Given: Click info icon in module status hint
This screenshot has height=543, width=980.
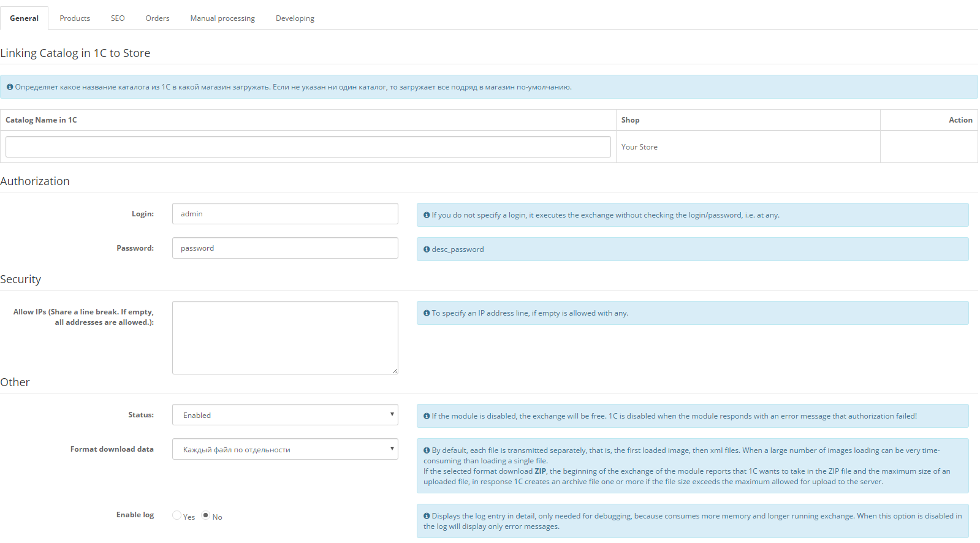Looking at the screenshot, I should coord(427,416).
